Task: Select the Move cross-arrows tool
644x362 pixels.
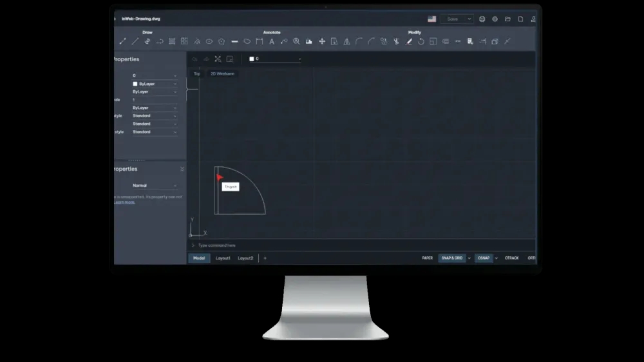Action: point(322,41)
